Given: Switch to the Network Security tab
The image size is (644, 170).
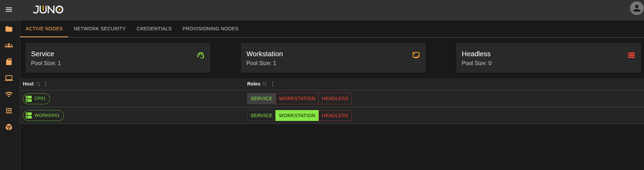Looking at the screenshot, I should 100,29.
